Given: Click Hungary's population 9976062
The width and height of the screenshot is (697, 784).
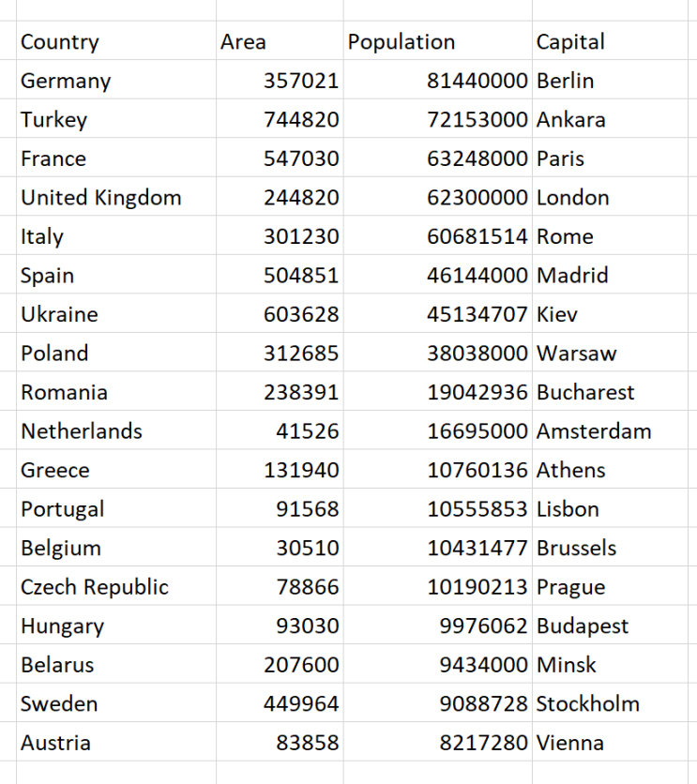Looking at the screenshot, I should 484,626.
